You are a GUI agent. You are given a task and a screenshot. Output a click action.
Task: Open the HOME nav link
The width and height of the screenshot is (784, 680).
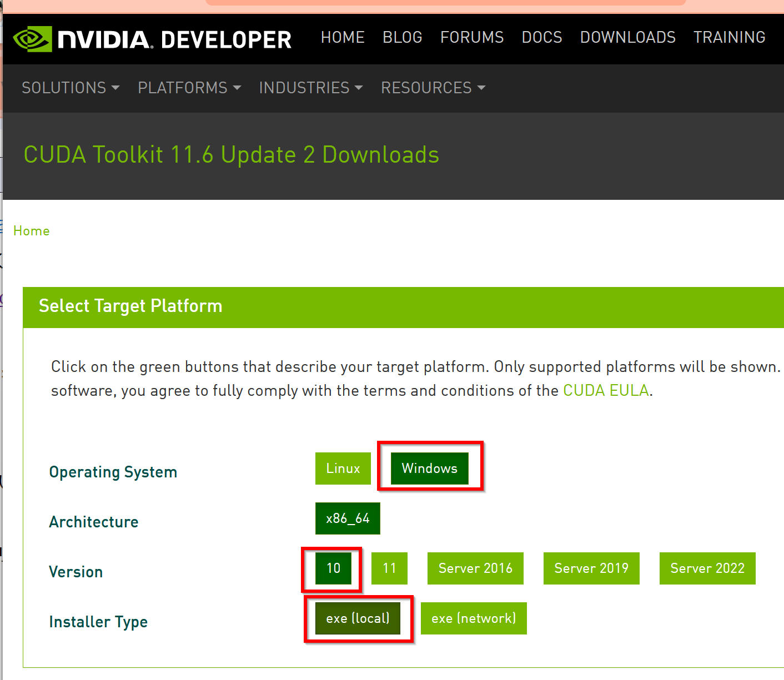pyautogui.click(x=343, y=37)
